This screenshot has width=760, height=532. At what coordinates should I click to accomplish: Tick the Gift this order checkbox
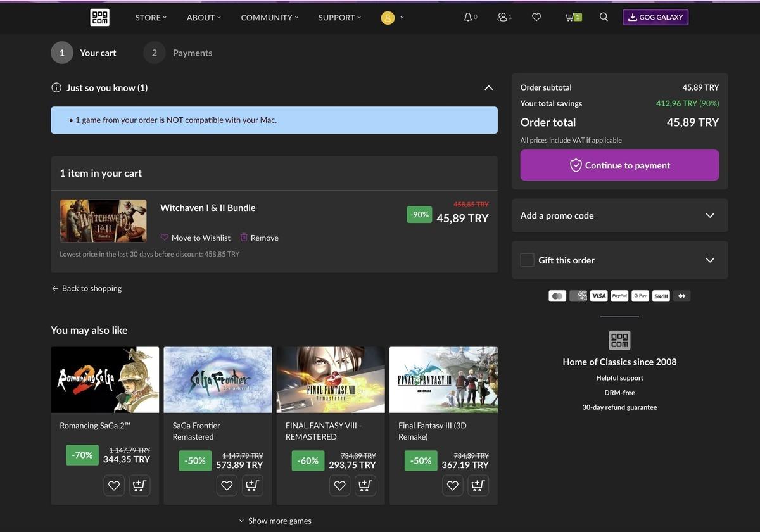pos(527,260)
